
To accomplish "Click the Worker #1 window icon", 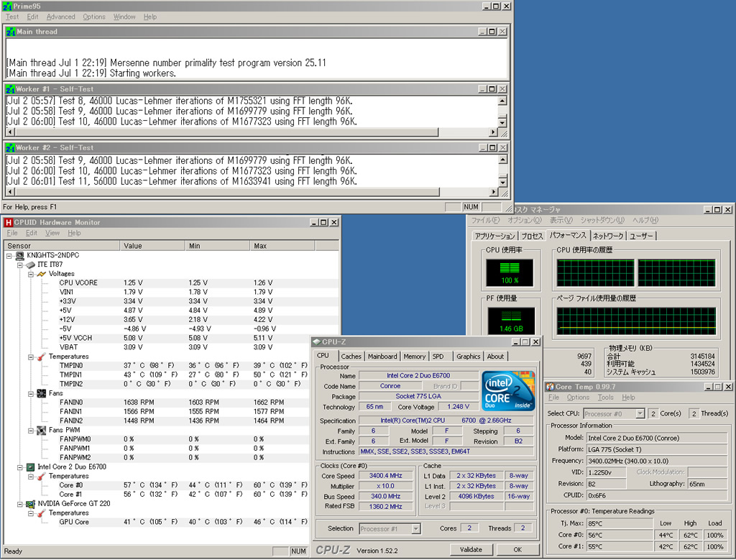I will pyautogui.click(x=9, y=89).
